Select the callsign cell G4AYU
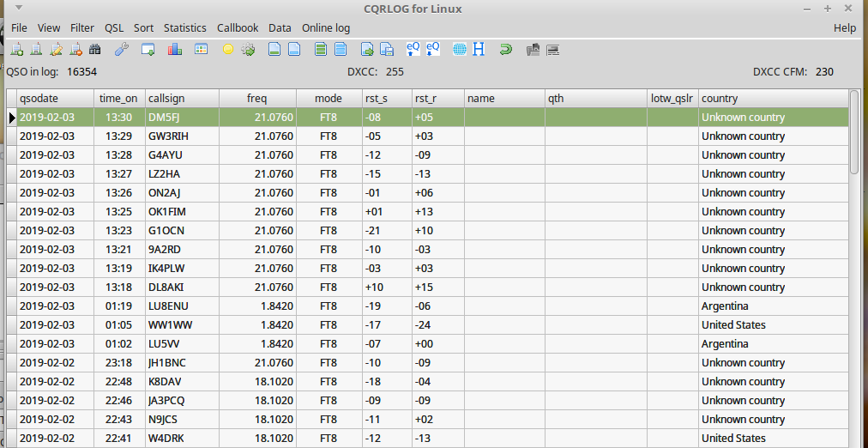This screenshot has width=868, height=448. coord(182,155)
